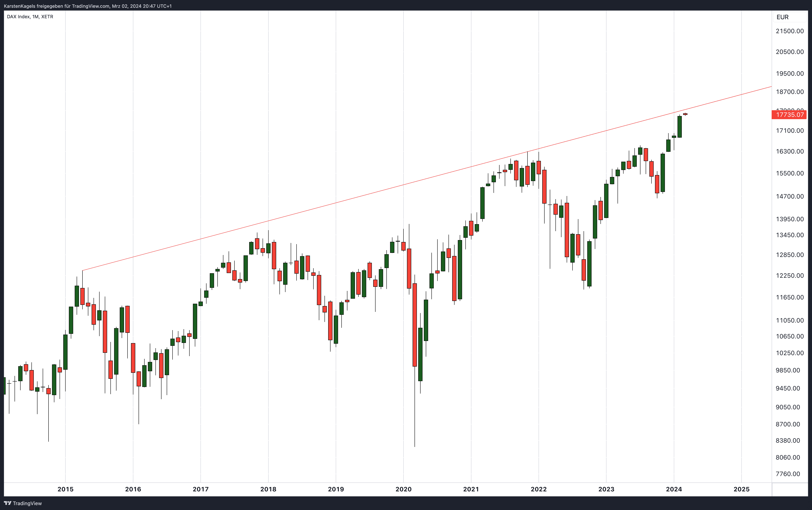Click the KarstenKagels attribution text in the header

(88, 6)
